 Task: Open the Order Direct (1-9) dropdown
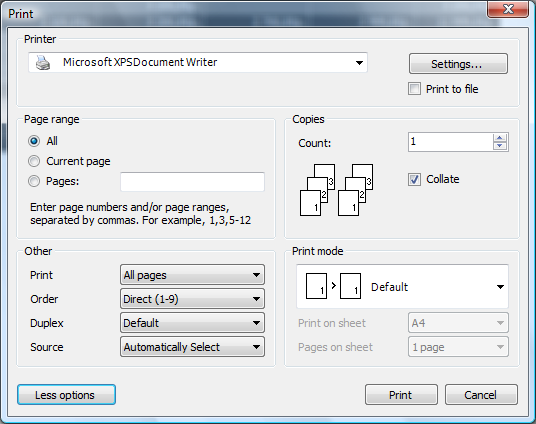(x=192, y=299)
